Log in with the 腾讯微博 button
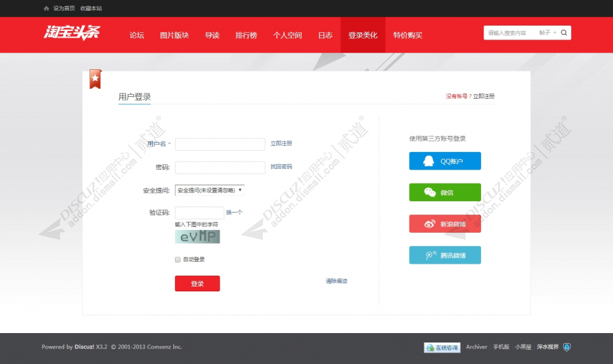The height and width of the screenshot is (364, 613). [x=445, y=255]
